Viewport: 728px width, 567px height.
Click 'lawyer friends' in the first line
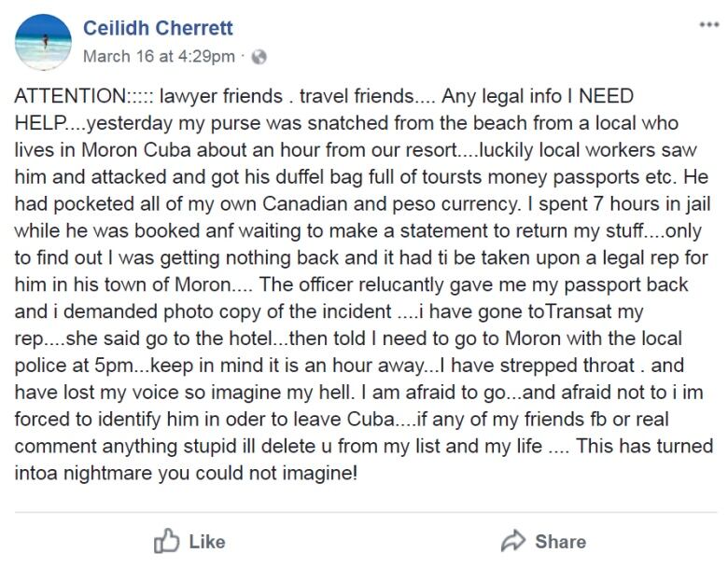tap(221, 96)
